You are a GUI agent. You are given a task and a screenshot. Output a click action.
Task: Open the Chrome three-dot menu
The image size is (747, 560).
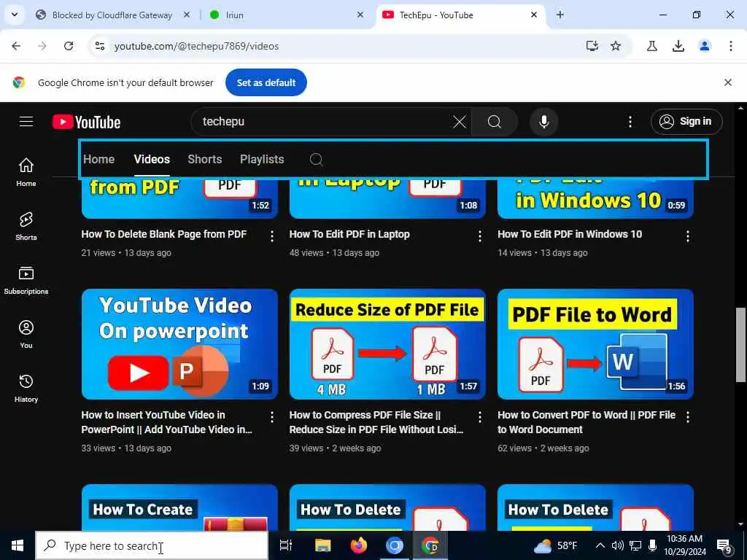tap(730, 46)
